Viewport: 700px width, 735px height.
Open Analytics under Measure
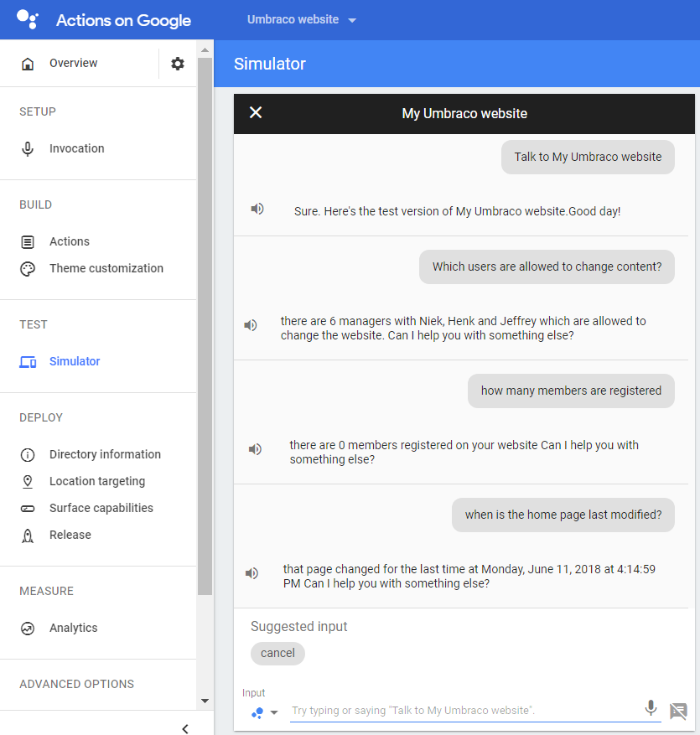[74, 628]
